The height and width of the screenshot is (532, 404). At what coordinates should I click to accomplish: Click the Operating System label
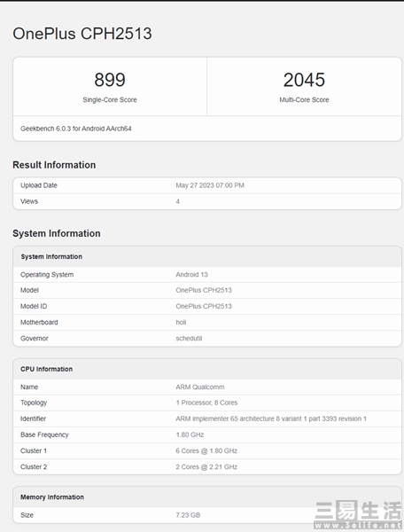point(47,275)
